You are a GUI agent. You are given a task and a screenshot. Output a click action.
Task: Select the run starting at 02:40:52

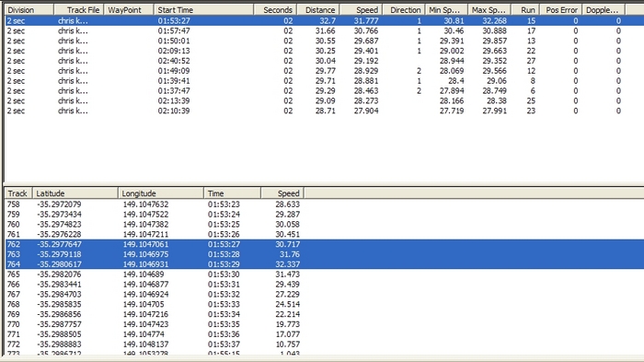tap(325, 61)
